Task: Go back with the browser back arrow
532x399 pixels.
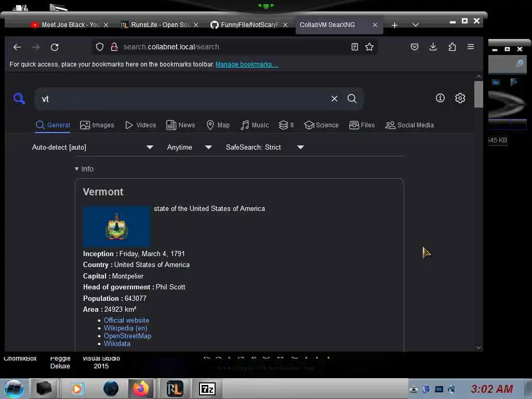Action: click(x=17, y=47)
